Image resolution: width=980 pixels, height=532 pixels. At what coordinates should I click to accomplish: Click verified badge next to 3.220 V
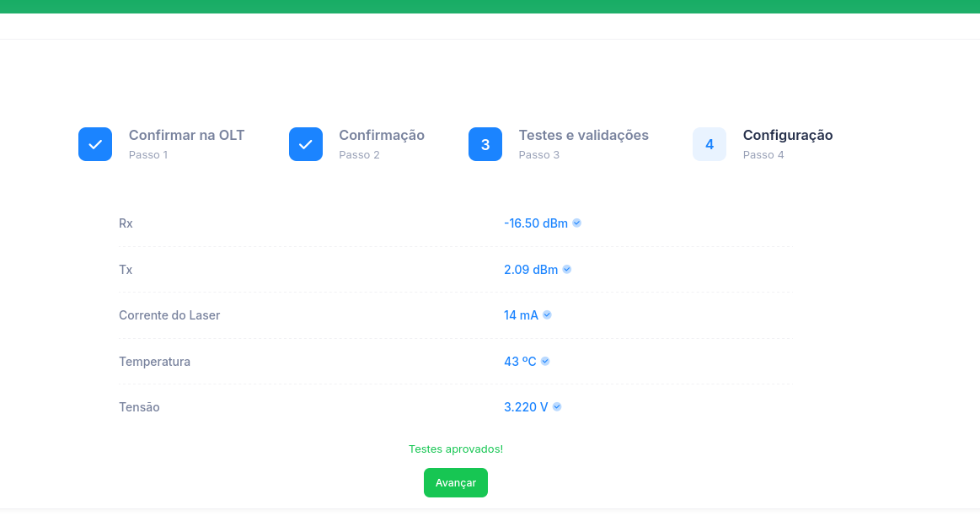tap(557, 407)
